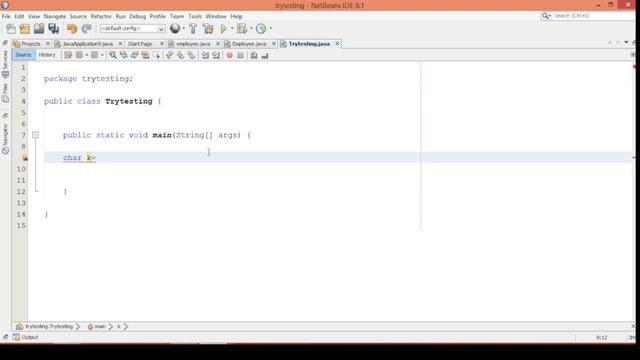The height and width of the screenshot is (360, 640).
Task: Clean and Build project icon
Action: coord(208,29)
